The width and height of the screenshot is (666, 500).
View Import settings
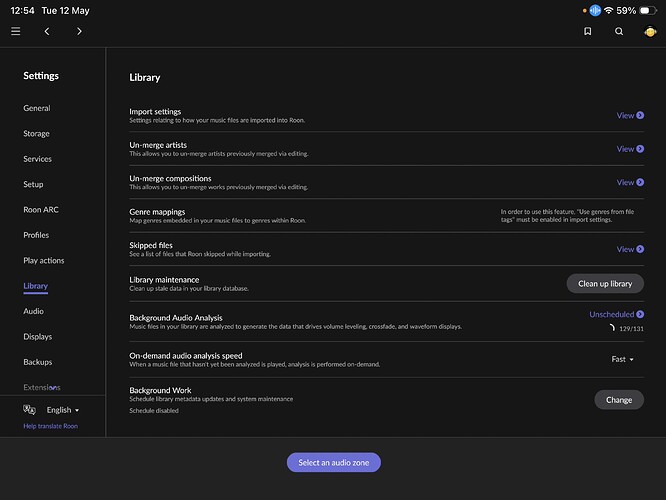point(630,115)
